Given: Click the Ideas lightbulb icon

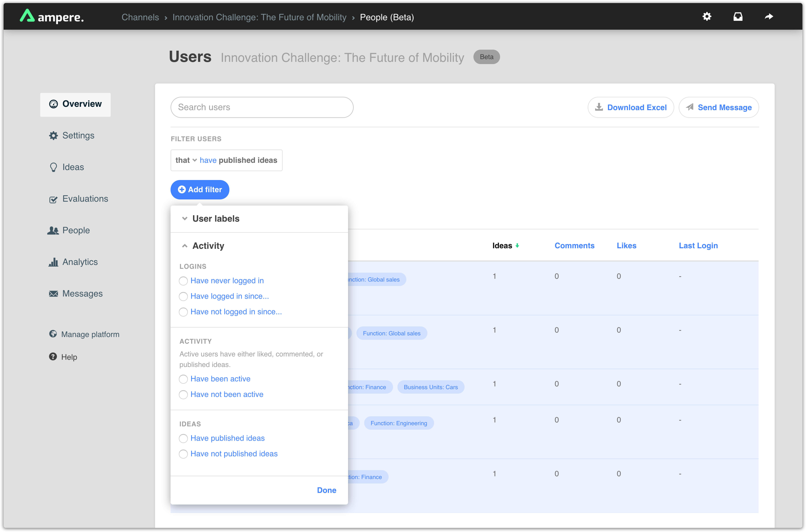Looking at the screenshot, I should 53,167.
